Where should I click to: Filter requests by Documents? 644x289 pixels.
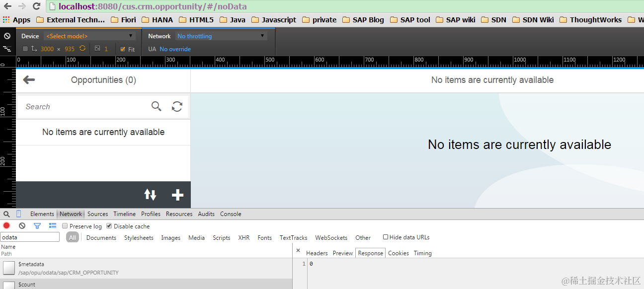[x=101, y=238]
